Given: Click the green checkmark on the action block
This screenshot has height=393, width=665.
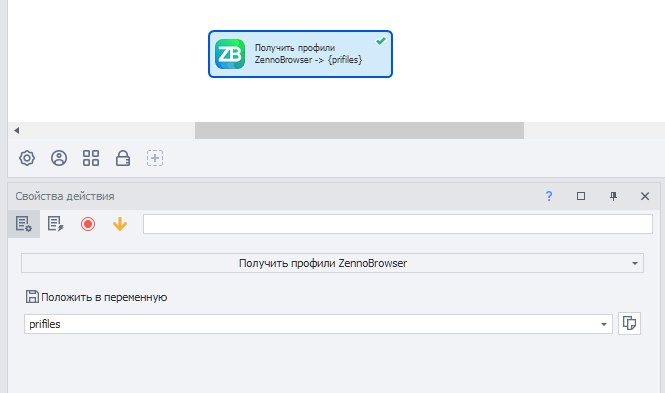Looking at the screenshot, I should click(381, 41).
